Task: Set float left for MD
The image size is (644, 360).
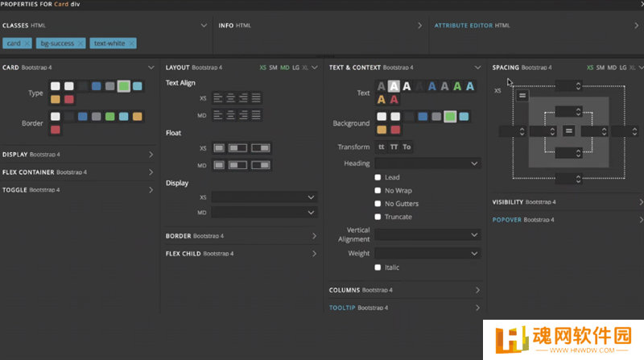Action: (237, 165)
